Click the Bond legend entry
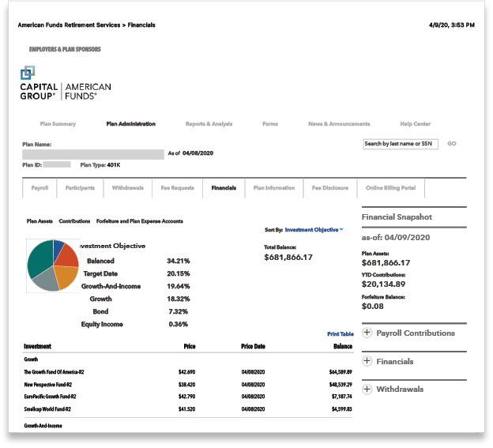 click(x=100, y=311)
